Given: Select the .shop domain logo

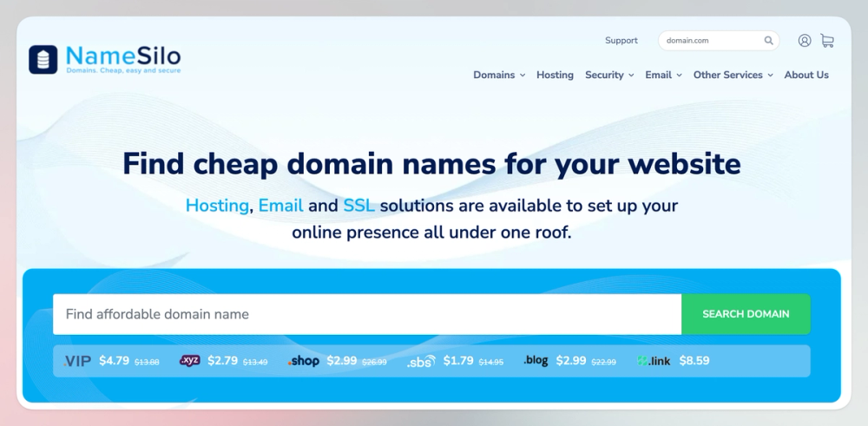Looking at the screenshot, I should (303, 361).
